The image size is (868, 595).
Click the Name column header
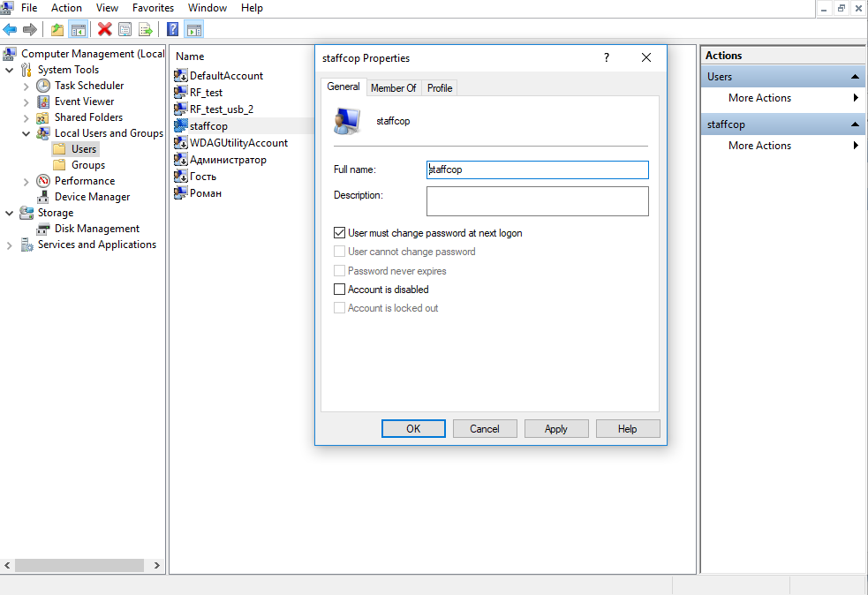190,56
